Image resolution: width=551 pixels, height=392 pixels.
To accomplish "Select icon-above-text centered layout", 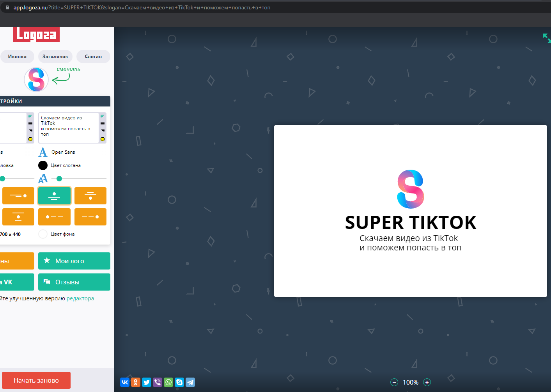I will pos(54,196).
